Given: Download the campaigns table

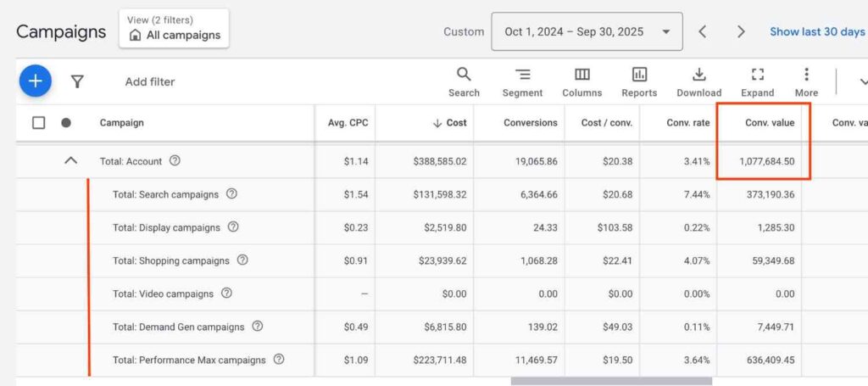Looking at the screenshot, I should [x=698, y=82].
